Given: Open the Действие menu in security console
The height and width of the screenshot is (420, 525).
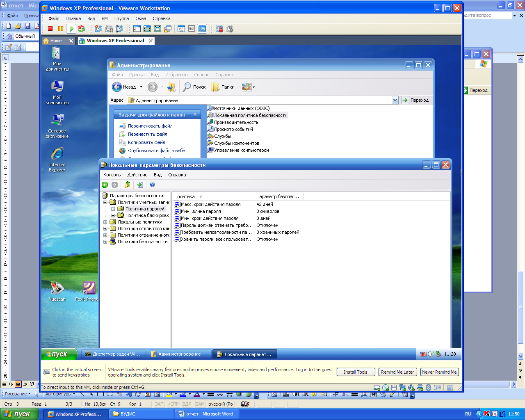Looking at the screenshot, I should 137,175.
